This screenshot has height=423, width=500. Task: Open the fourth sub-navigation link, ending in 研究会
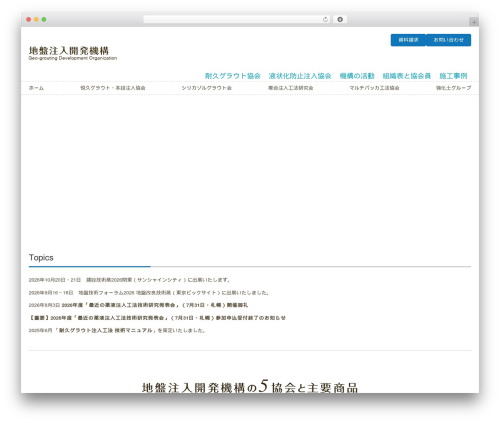291,88
